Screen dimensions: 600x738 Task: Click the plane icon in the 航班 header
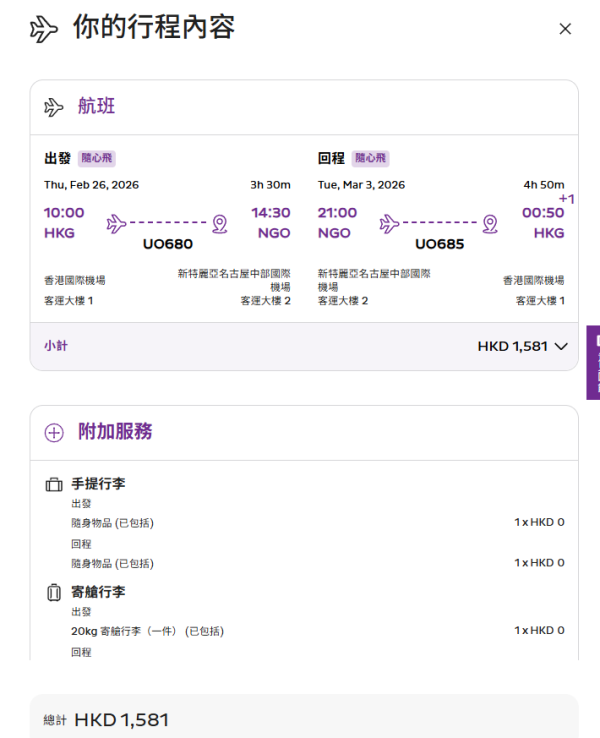(54, 107)
